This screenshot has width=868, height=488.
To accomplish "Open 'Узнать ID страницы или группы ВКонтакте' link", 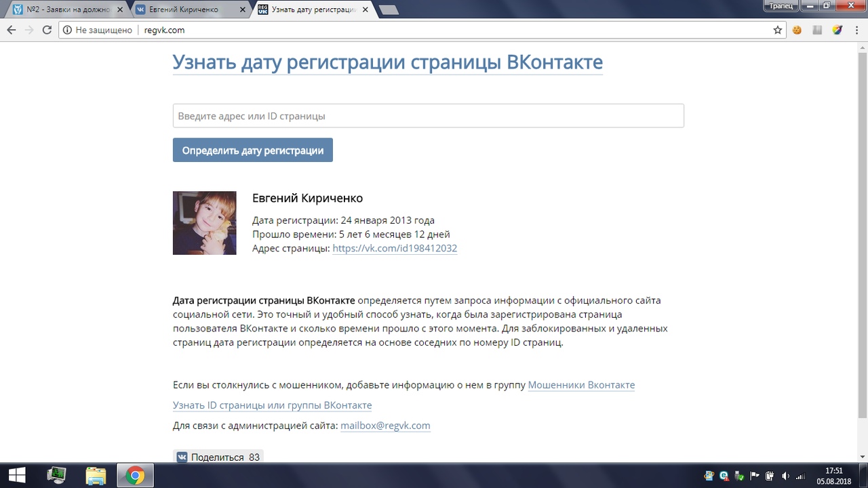I will click(272, 405).
